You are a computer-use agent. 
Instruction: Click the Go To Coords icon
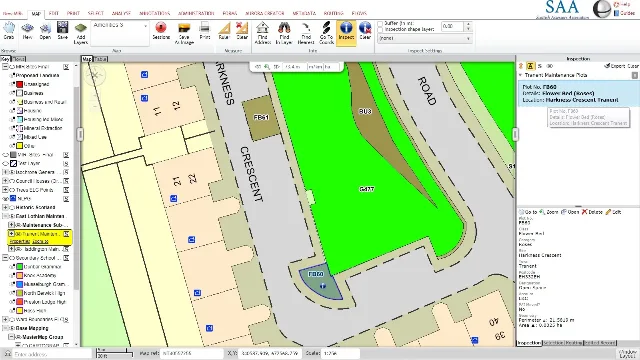coord(326,33)
